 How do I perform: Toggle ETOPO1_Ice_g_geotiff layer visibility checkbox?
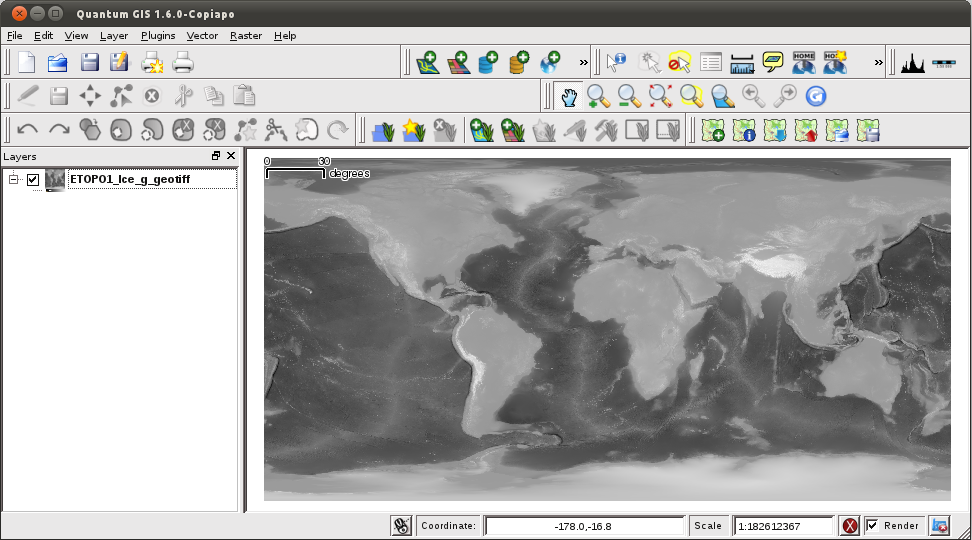(x=33, y=180)
